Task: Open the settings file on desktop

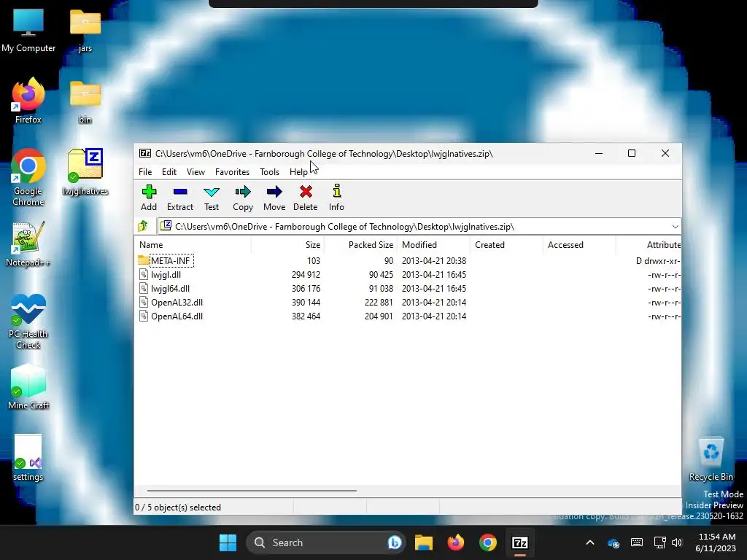Action: 28,458
